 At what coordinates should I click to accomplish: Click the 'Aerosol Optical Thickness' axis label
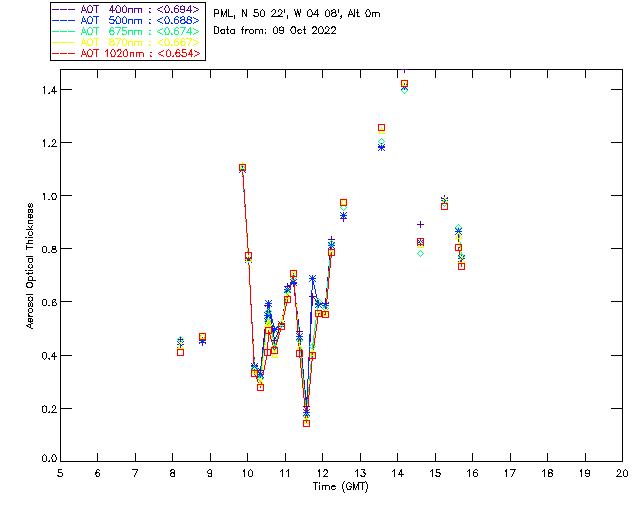click(30, 265)
